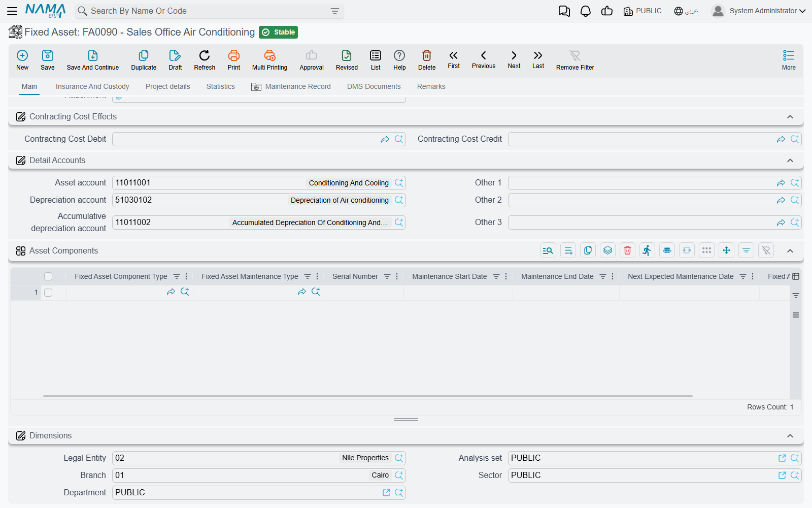Click the remove filter icon in Asset Components
812x508 pixels.
click(766, 250)
